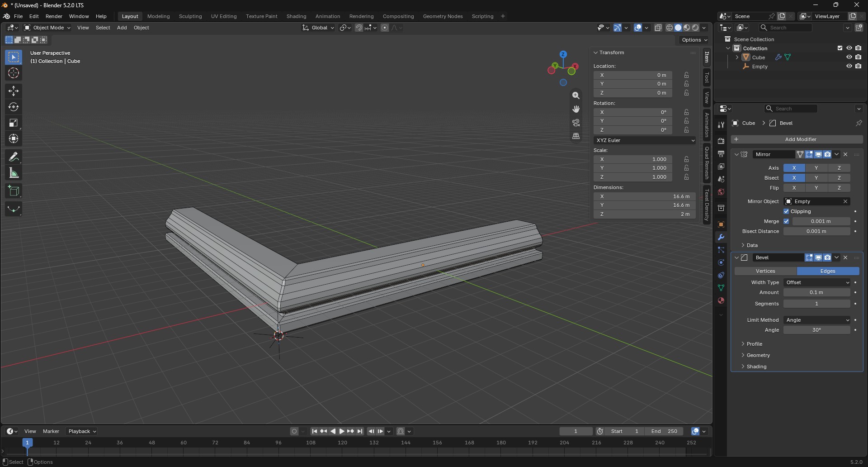Open the Width Type Offset dropdown
The width and height of the screenshot is (868, 467).
(x=817, y=282)
